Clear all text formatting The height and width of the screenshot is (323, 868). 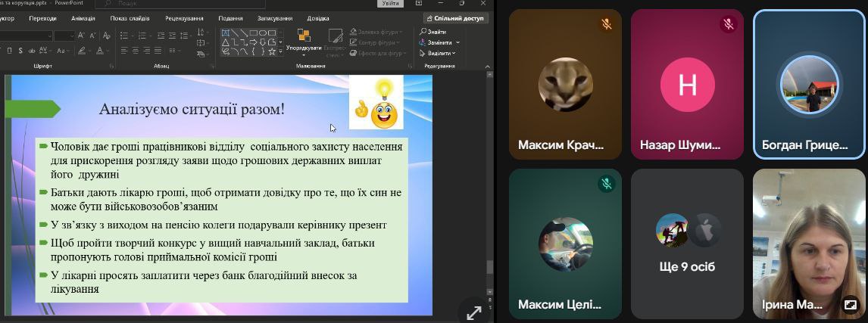point(106,36)
